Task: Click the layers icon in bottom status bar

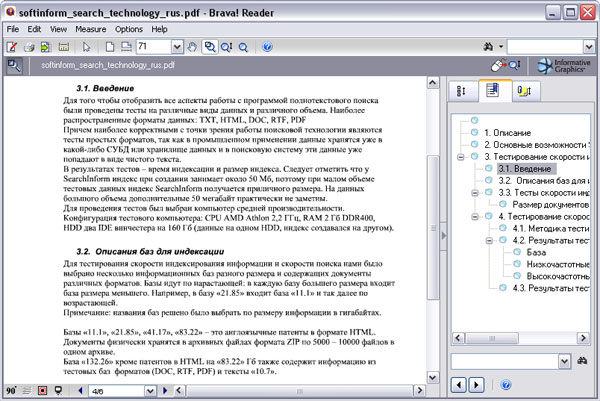Action: 27,391
